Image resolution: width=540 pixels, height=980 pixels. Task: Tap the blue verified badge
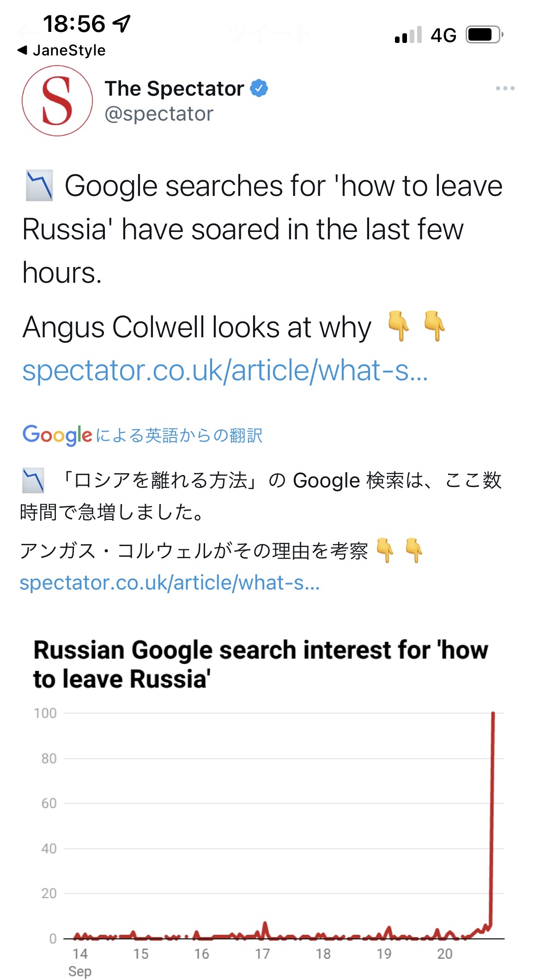click(x=259, y=88)
